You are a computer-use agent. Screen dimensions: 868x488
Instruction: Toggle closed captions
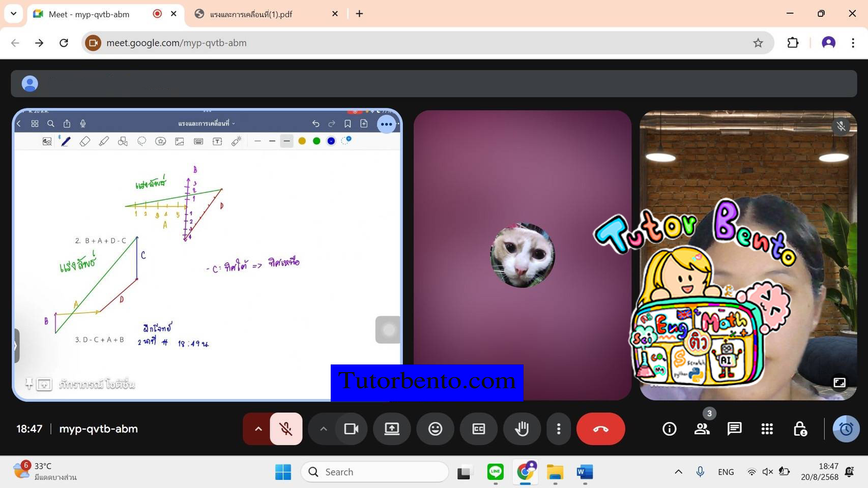click(479, 429)
